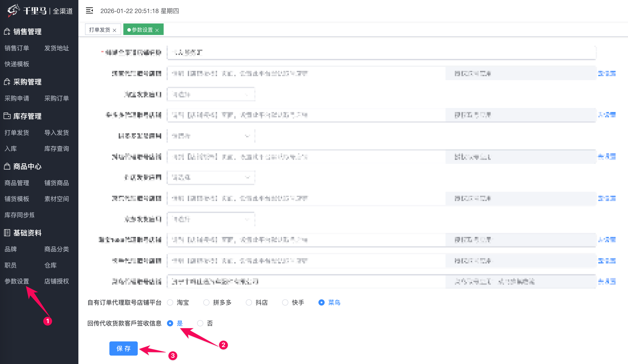This screenshot has height=364, width=628.
Task: Open 快递模板 in the sidebar
Action: (x=17, y=64)
